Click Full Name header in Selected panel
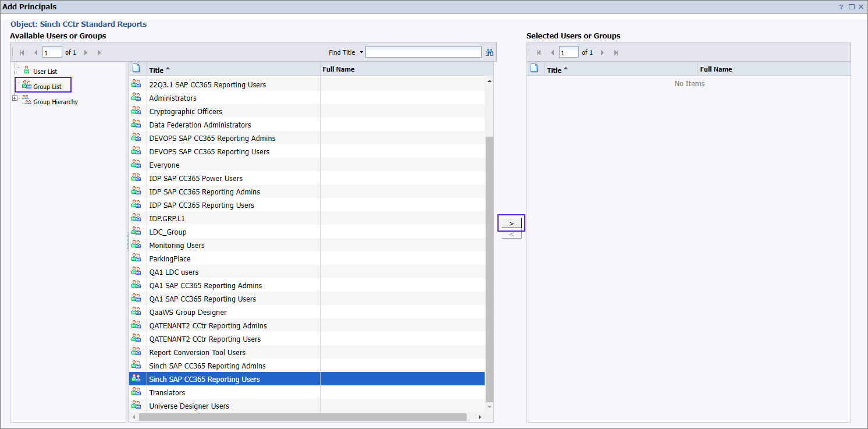The image size is (868, 429). (716, 69)
